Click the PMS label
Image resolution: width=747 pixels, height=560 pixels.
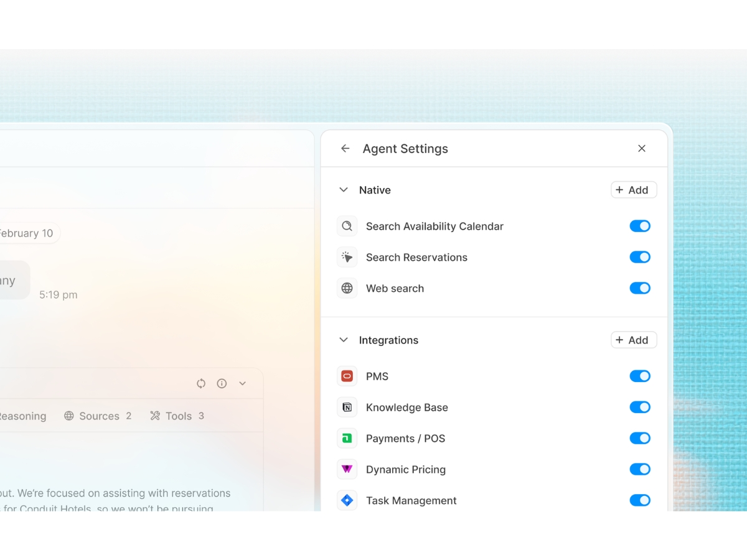coord(377,376)
